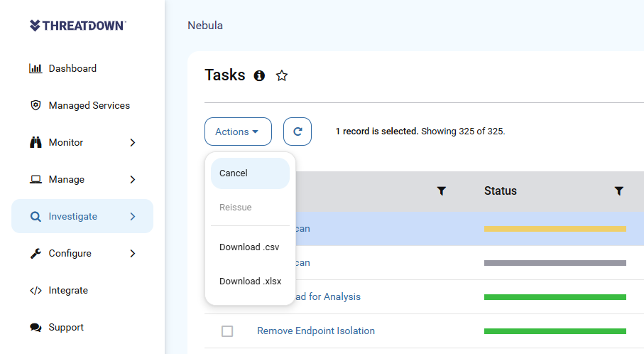Open the Configure section

(x=70, y=253)
